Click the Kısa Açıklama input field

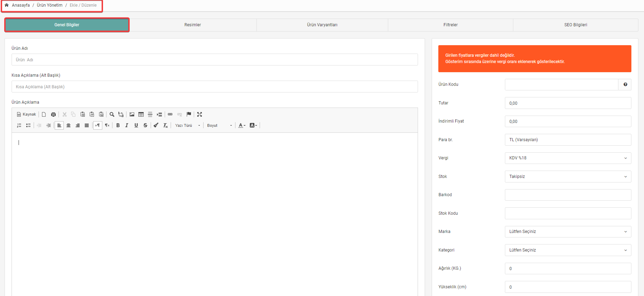point(215,87)
